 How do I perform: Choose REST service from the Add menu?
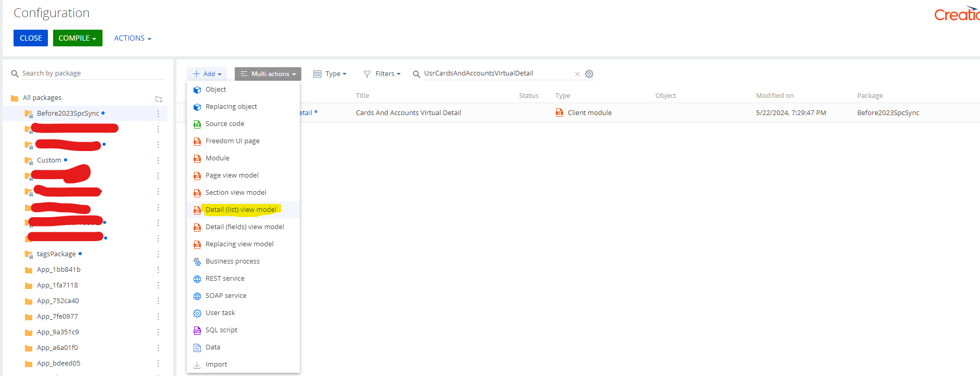pos(243,279)
